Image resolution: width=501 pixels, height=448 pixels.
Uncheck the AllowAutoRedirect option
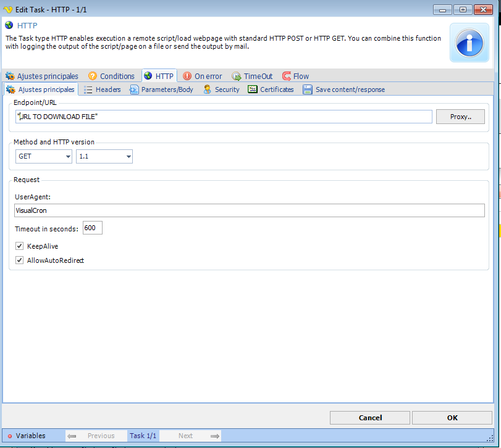(20, 260)
